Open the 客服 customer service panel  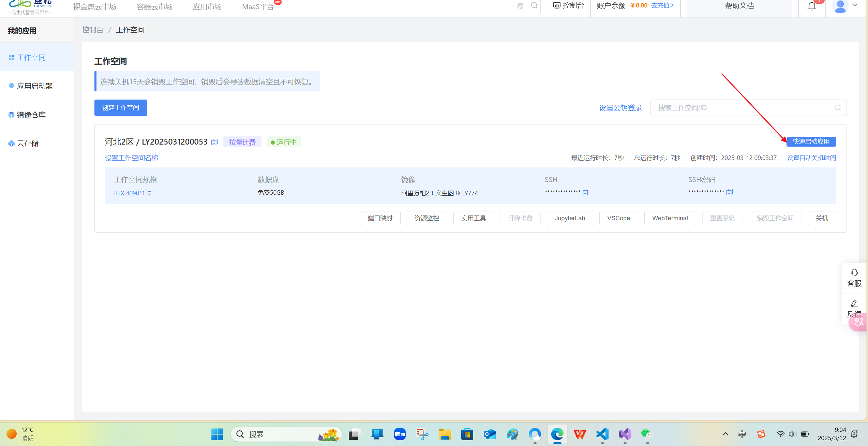click(854, 278)
